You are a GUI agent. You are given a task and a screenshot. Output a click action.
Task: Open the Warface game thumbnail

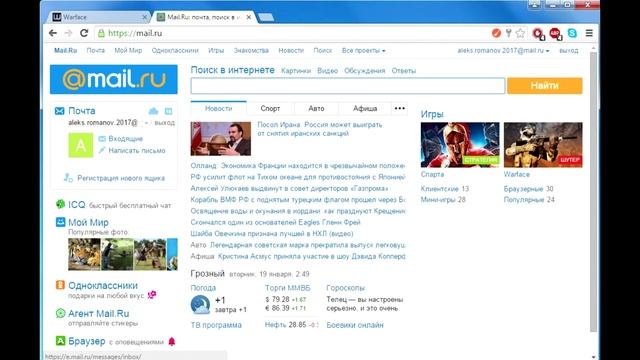coord(543,144)
